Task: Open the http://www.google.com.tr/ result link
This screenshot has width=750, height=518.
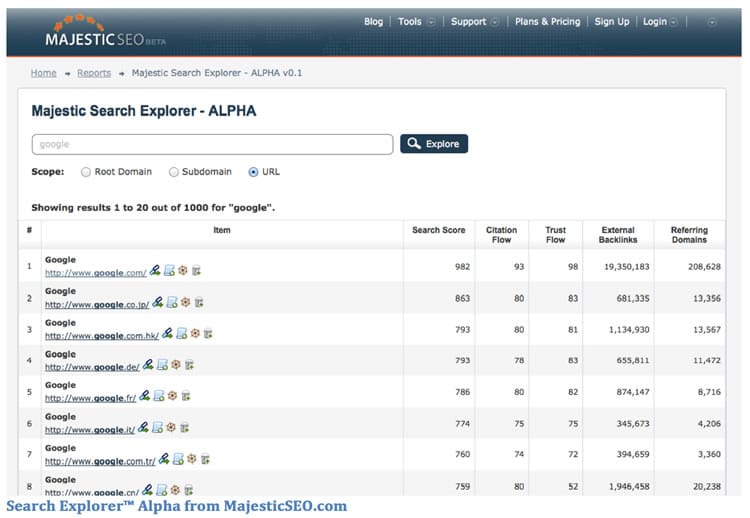Action: click(100, 462)
